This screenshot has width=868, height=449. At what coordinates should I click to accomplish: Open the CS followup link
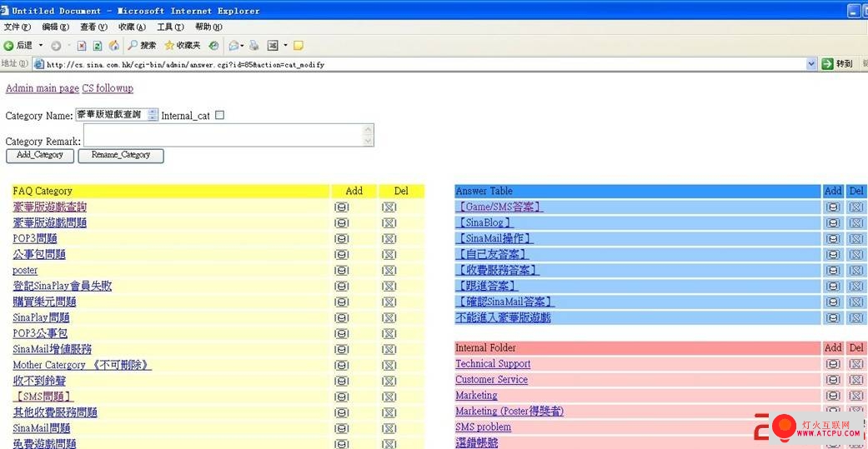[108, 88]
